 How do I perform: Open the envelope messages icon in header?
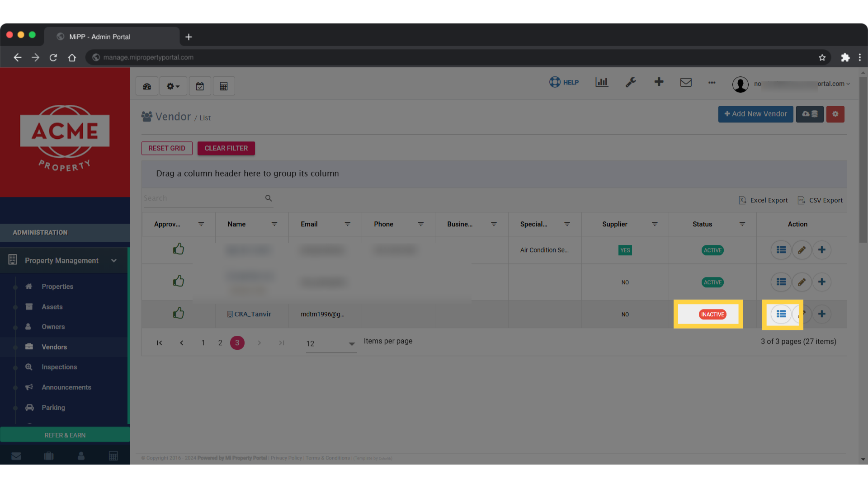coord(686,82)
